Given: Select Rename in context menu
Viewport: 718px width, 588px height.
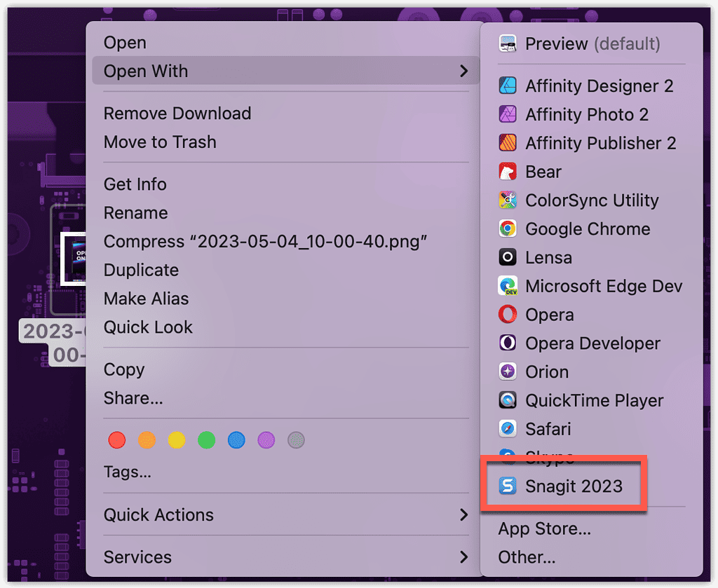Looking at the screenshot, I should [x=286, y=213].
